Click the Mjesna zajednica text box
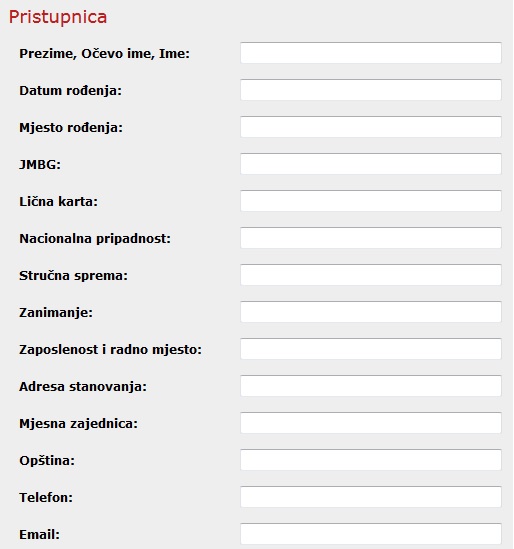Screen dimensions: 514x549 (x=371, y=423)
